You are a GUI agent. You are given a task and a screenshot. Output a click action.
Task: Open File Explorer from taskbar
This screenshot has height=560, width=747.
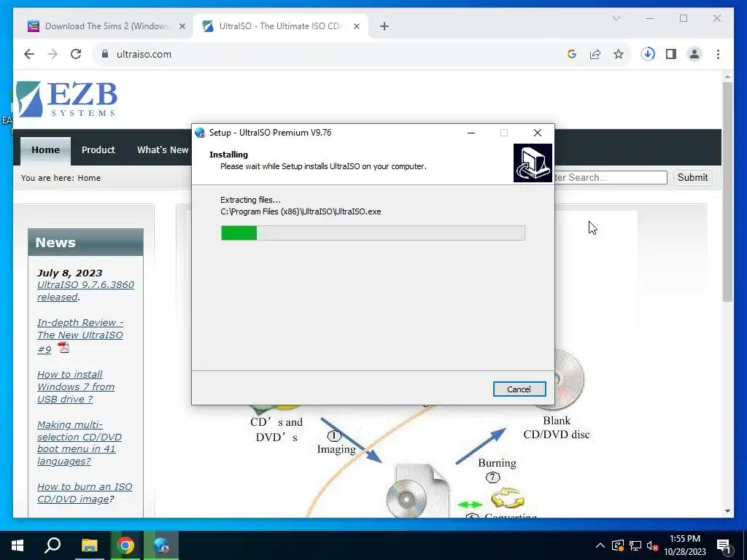pyautogui.click(x=89, y=545)
